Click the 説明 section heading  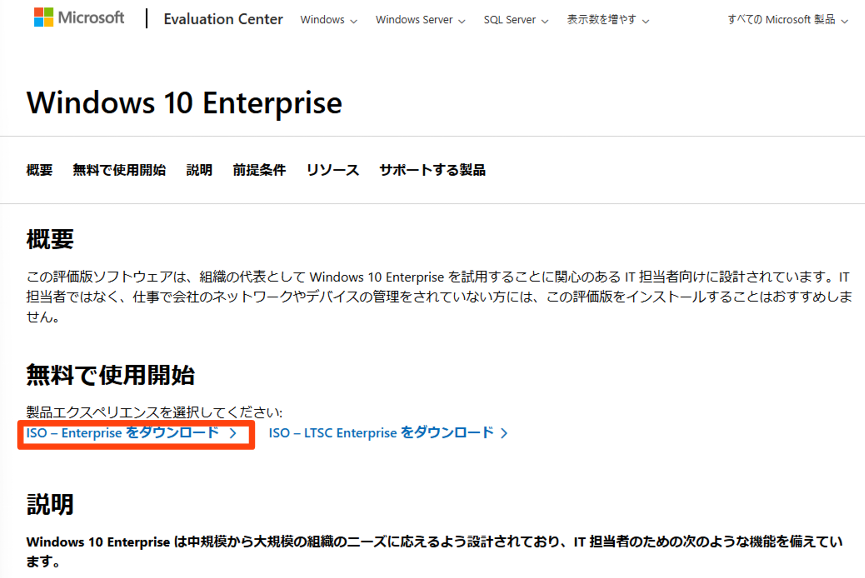(50, 504)
